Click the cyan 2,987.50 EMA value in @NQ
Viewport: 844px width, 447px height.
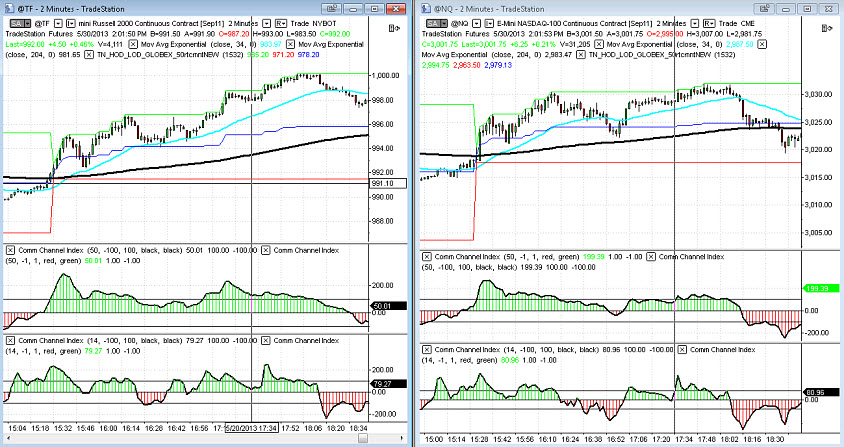click(740, 44)
